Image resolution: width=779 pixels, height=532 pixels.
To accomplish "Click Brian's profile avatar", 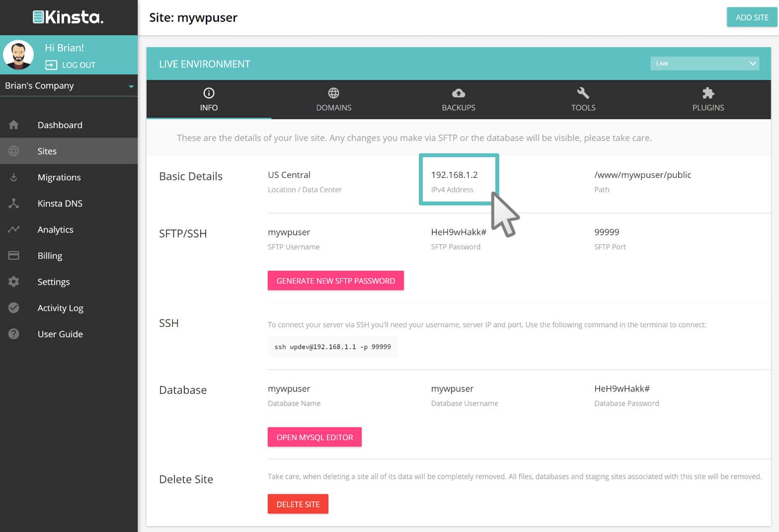I will [x=18, y=55].
